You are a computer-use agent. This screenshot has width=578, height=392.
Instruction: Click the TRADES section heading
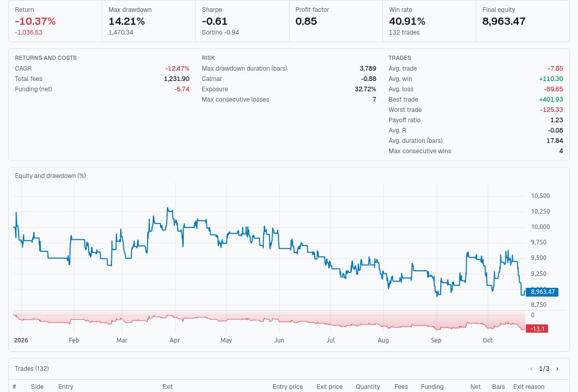point(399,58)
